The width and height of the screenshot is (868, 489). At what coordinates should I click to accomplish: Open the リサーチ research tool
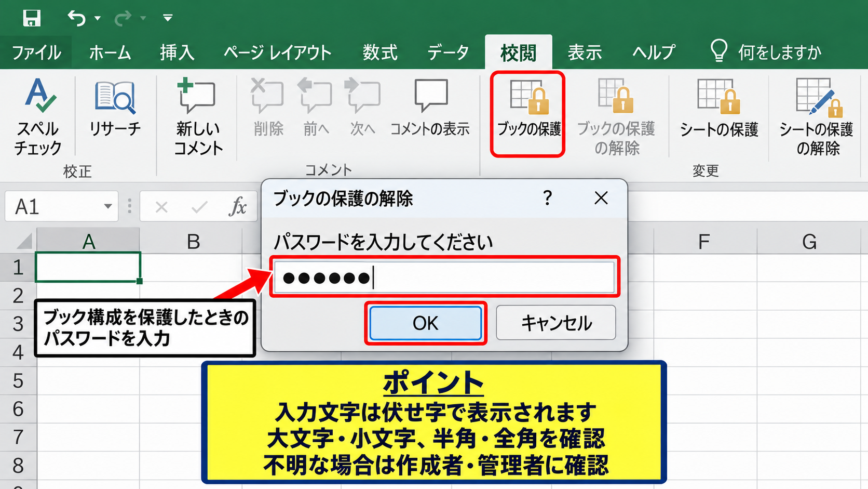[x=115, y=108]
